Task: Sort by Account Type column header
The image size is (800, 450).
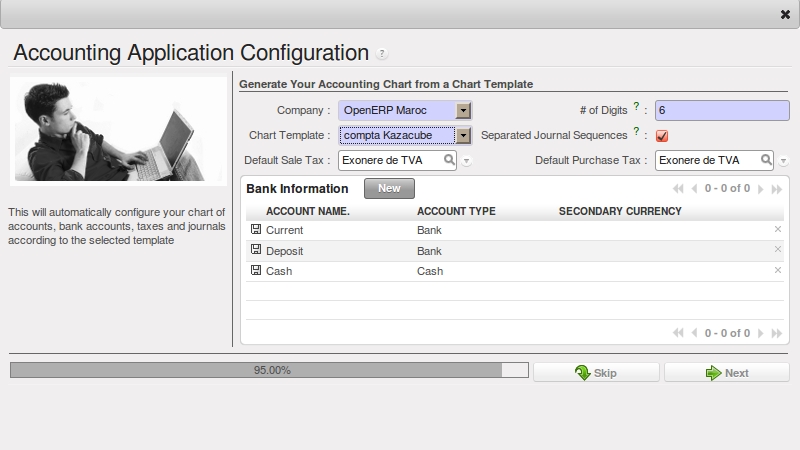Action: pos(456,211)
